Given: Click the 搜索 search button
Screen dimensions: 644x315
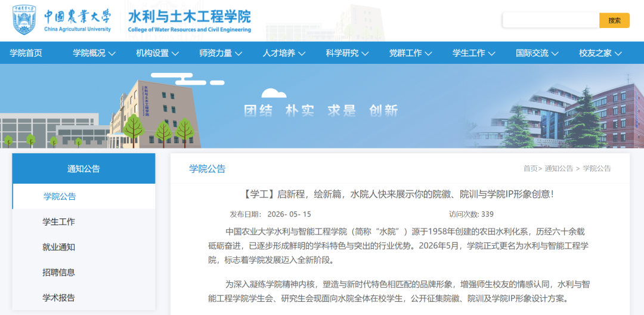Looking at the screenshot, I should (x=614, y=20).
